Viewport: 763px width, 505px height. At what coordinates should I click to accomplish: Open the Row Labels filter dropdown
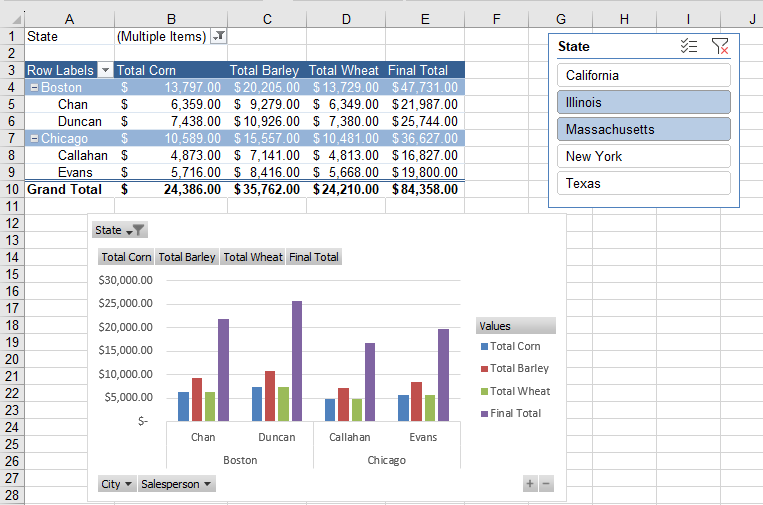pyautogui.click(x=103, y=71)
